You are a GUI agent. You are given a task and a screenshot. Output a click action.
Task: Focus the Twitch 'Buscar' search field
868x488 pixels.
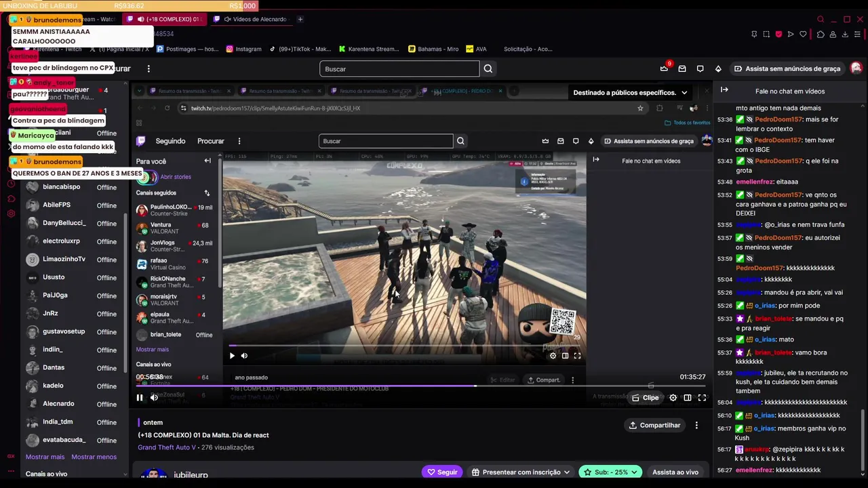(399, 68)
